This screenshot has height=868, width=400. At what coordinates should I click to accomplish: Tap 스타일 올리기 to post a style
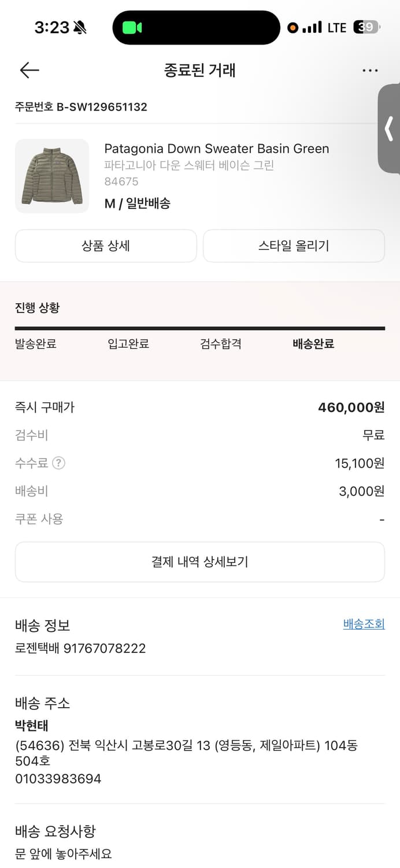[294, 245]
